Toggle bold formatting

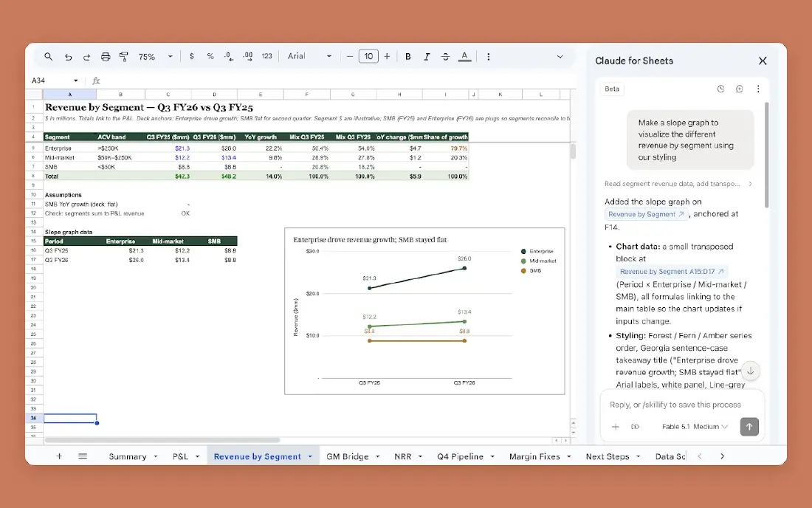coord(408,57)
